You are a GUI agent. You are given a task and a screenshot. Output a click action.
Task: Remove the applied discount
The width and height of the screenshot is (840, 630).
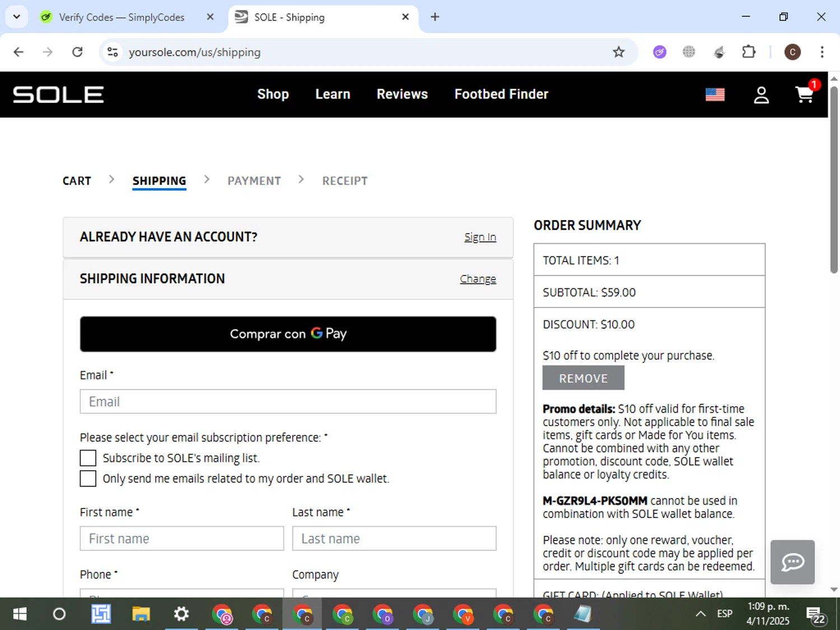583,378
